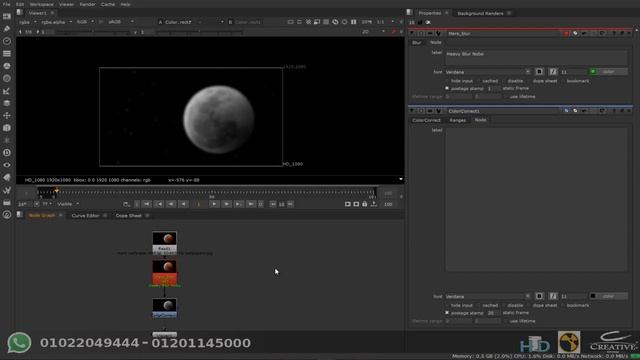
Task: Open the Color nodes toolbar menu
Action: pyautogui.click(x=7, y=66)
